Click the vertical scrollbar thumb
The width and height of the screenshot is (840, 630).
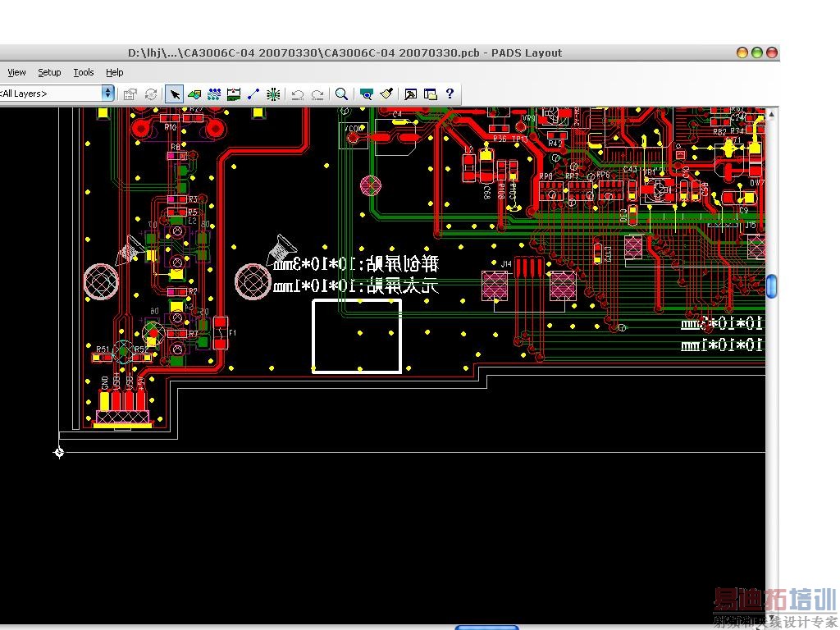pos(771,286)
